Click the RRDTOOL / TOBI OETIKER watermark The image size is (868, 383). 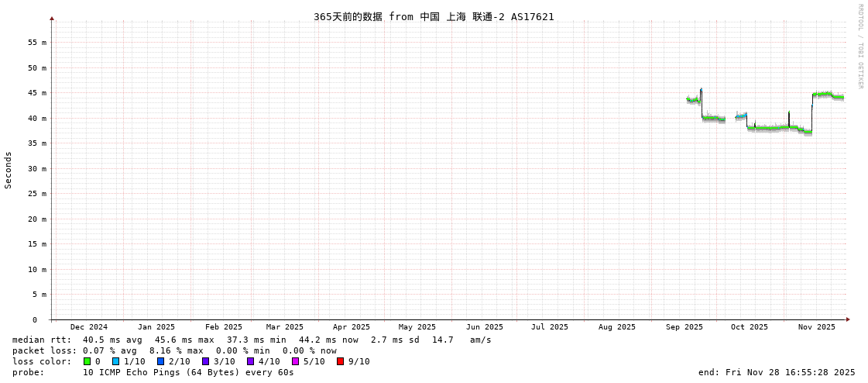point(859,47)
